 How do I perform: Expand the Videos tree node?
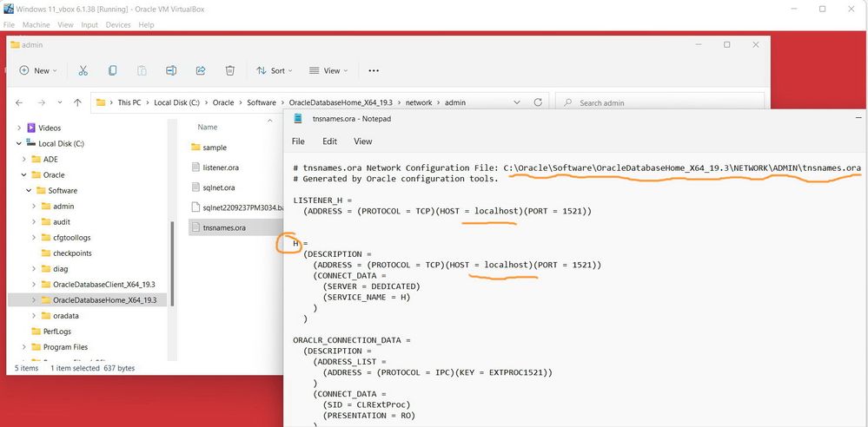coord(19,128)
